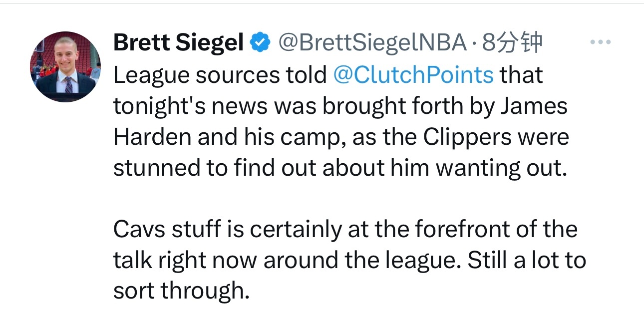Image resolution: width=644 pixels, height=315 pixels.
Task: Open the @BrettSiegelNBA handle link
Action: coord(371,43)
